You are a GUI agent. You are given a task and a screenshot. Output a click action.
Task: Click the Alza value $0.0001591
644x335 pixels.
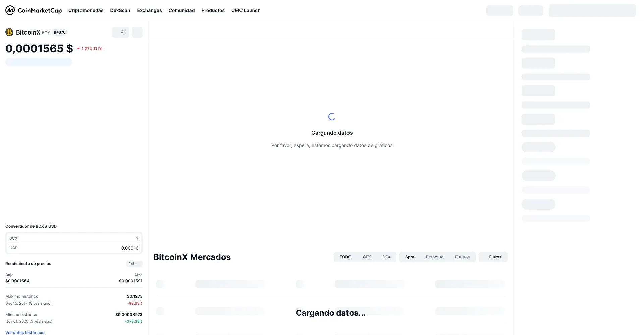pos(130,281)
